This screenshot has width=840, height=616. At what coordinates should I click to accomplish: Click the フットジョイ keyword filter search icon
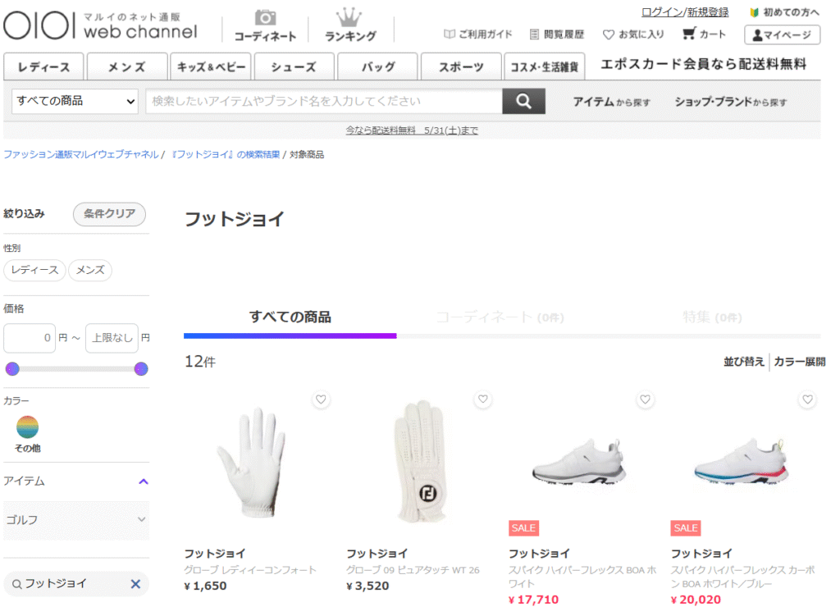click(x=17, y=584)
